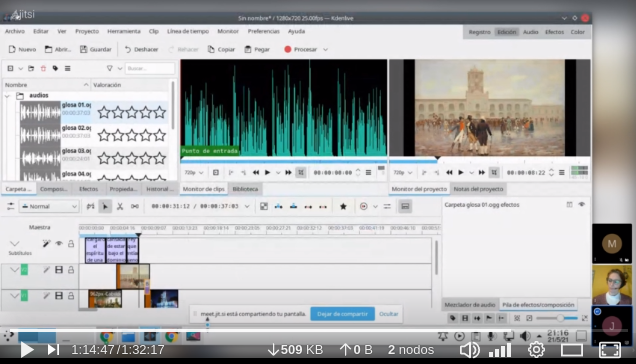This screenshot has width=636, height=364.
Task: Click the Guardar toolbar button
Action: point(95,50)
